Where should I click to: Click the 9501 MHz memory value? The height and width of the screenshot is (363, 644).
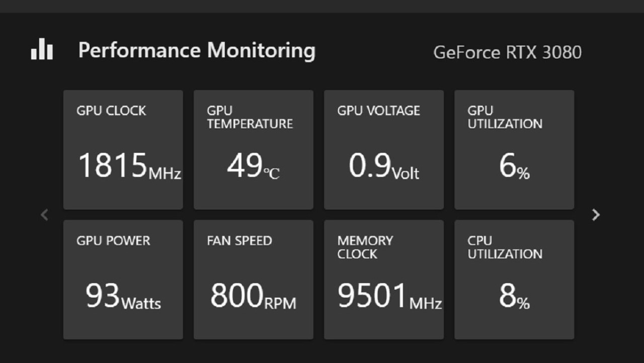coord(390,296)
